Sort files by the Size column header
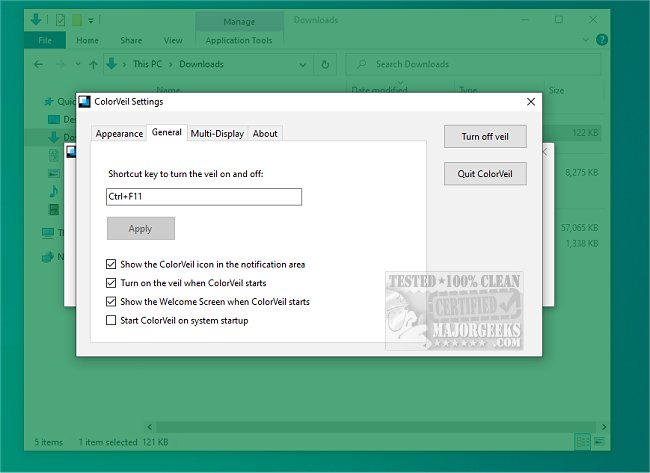650x473 pixels. pyautogui.click(x=556, y=90)
